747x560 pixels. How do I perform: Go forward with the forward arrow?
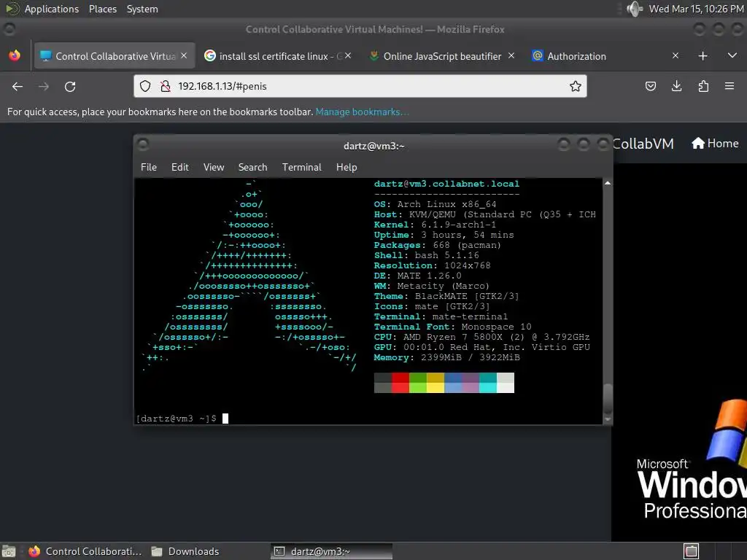pyautogui.click(x=43, y=86)
